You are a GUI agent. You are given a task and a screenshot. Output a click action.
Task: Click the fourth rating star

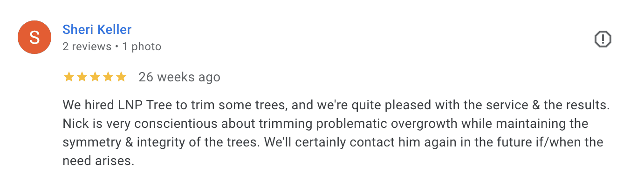tap(108, 77)
